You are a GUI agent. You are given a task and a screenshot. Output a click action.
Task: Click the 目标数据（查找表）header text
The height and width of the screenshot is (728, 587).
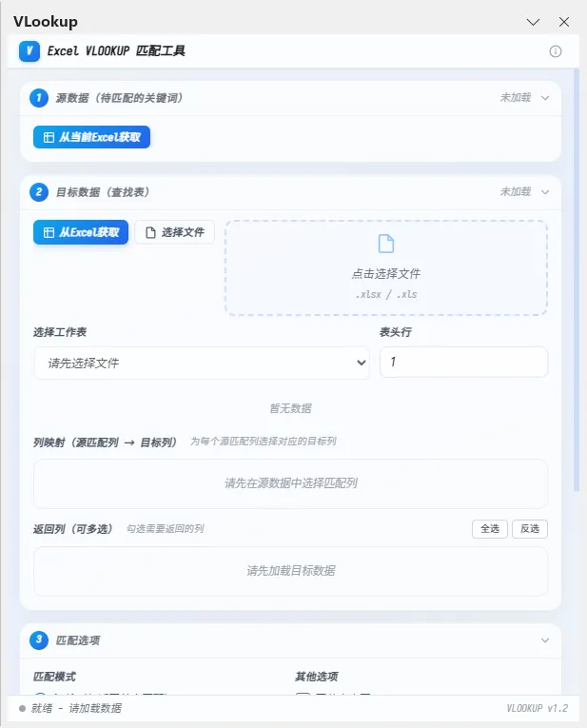[102, 192]
